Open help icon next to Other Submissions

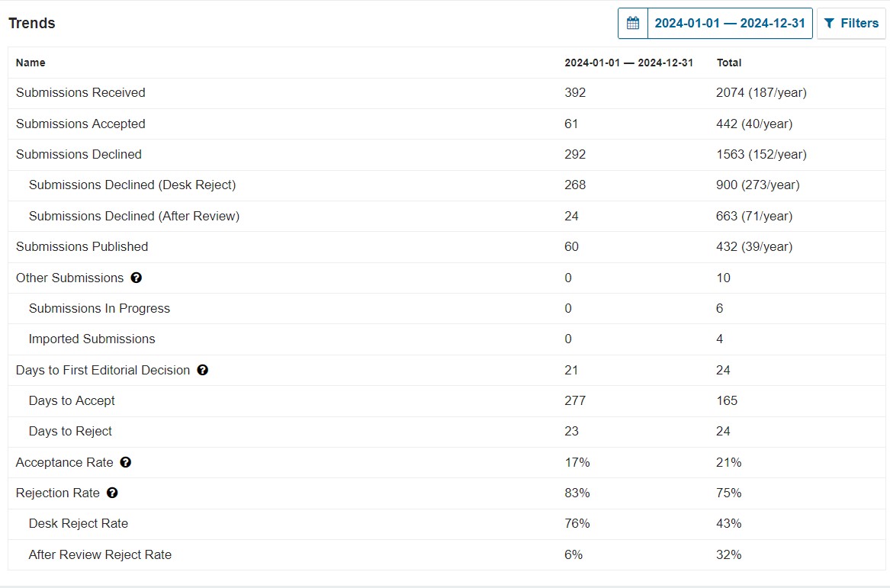point(137,278)
